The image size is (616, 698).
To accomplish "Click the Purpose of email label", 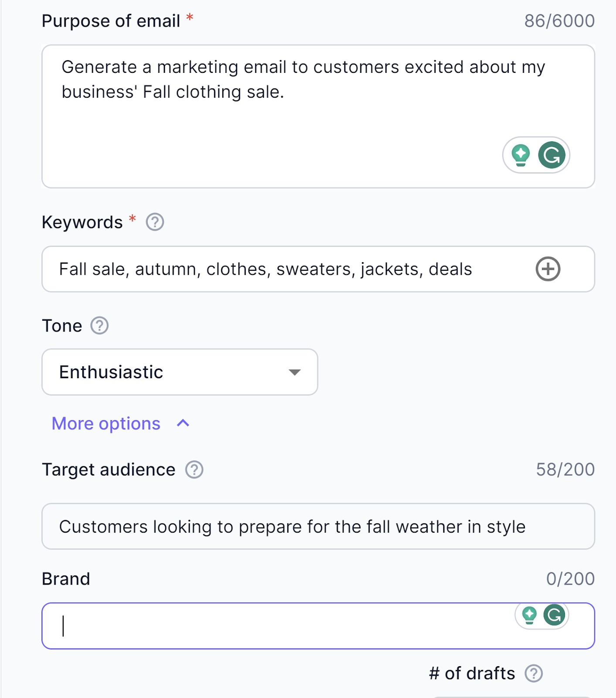I will point(111,21).
